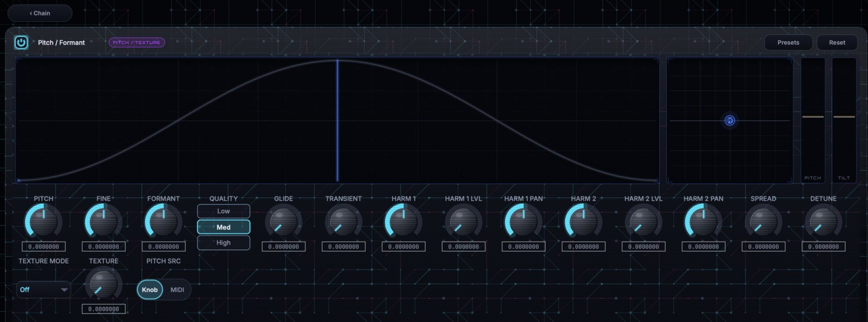Click the FORMANT value field
The image size is (868, 322).
coord(163,247)
